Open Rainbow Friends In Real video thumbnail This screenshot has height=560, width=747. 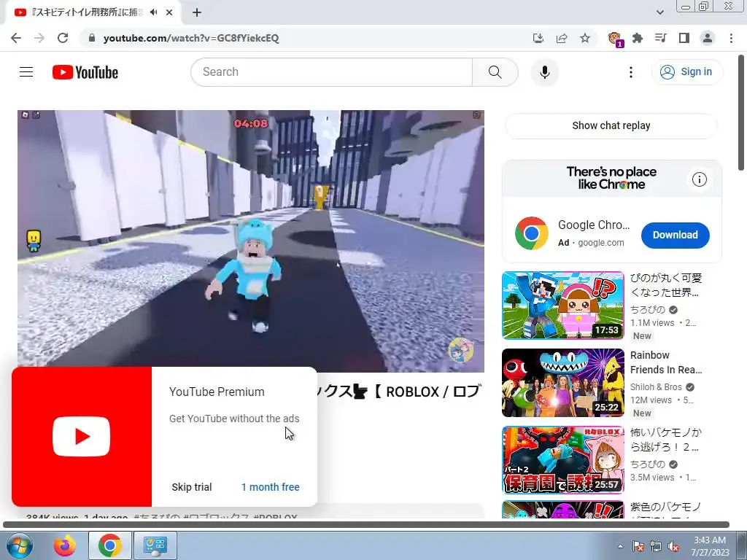click(562, 382)
